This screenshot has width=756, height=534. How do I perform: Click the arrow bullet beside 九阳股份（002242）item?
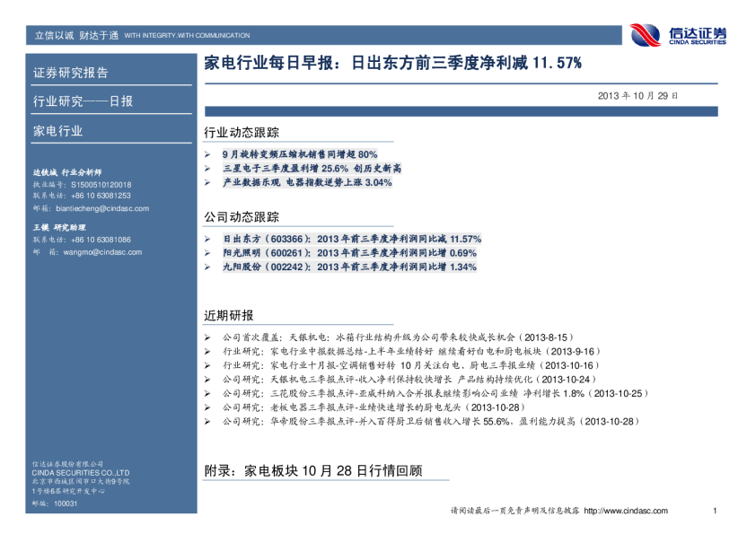click(x=208, y=267)
